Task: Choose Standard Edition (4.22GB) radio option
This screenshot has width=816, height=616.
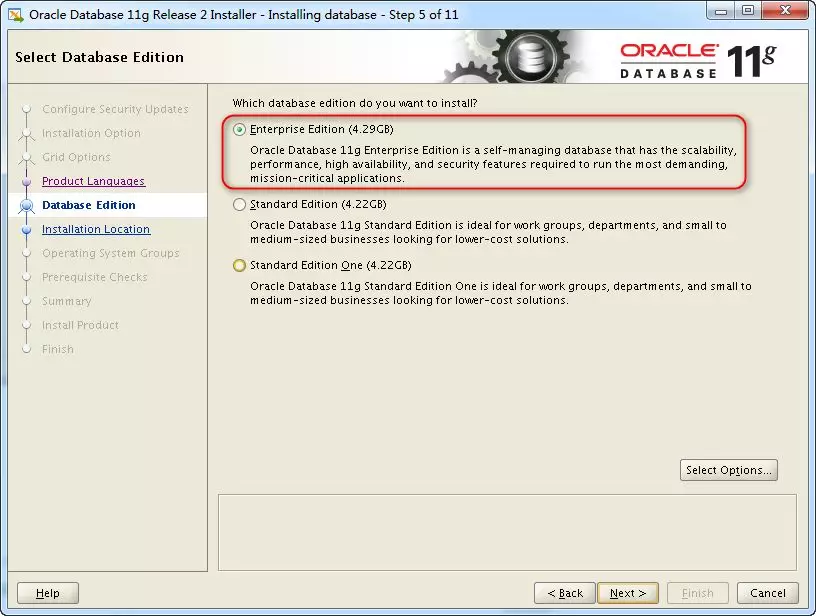Action: point(239,204)
